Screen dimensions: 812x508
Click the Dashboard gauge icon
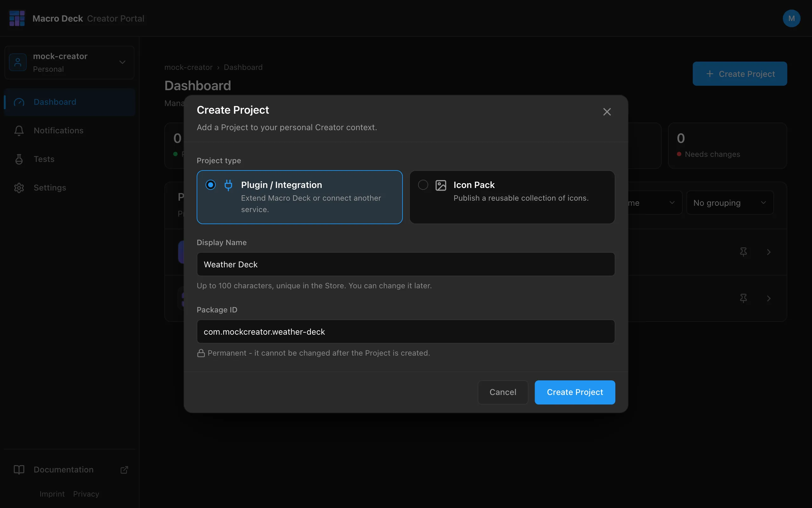[19, 102]
